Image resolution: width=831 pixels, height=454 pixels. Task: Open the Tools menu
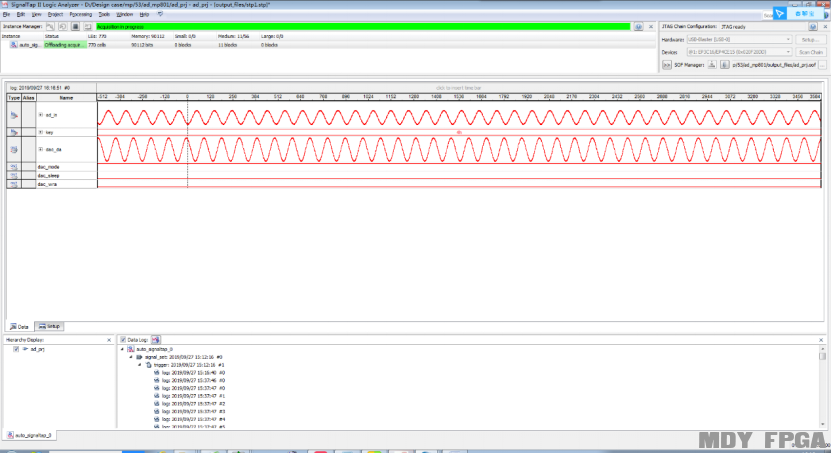click(x=104, y=14)
